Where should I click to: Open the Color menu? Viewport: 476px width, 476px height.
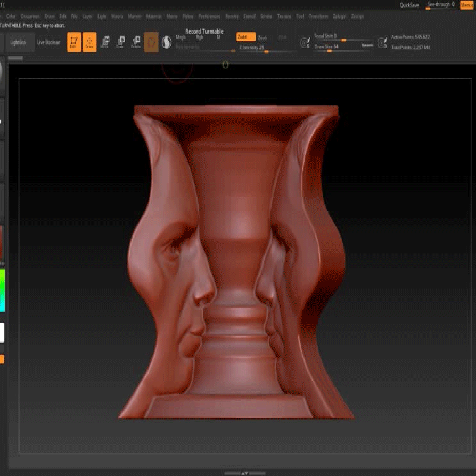pyautogui.click(x=11, y=16)
